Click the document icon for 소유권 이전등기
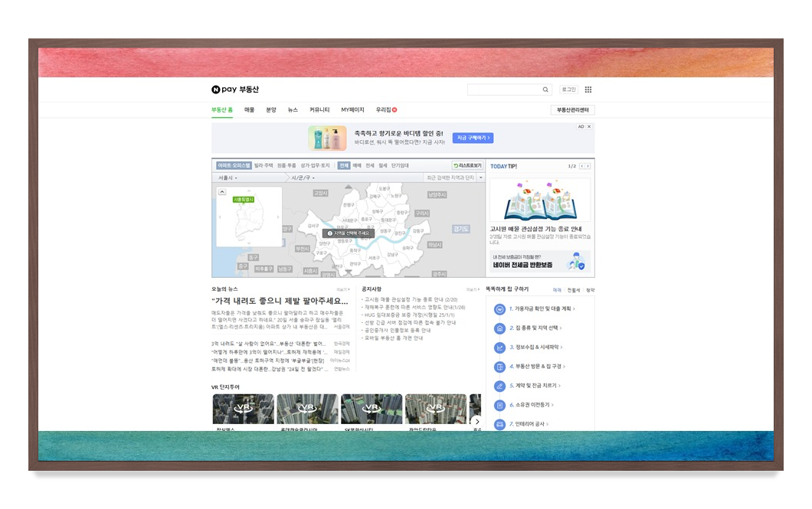 (x=499, y=405)
